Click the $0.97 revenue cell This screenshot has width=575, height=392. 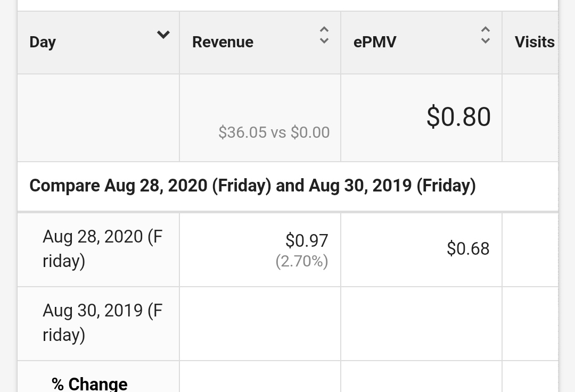point(307,241)
